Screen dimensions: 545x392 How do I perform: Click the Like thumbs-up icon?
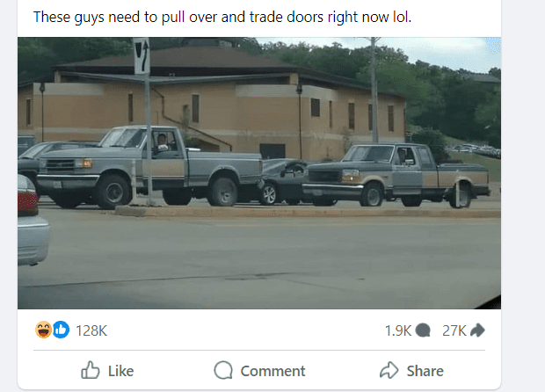[x=91, y=370]
